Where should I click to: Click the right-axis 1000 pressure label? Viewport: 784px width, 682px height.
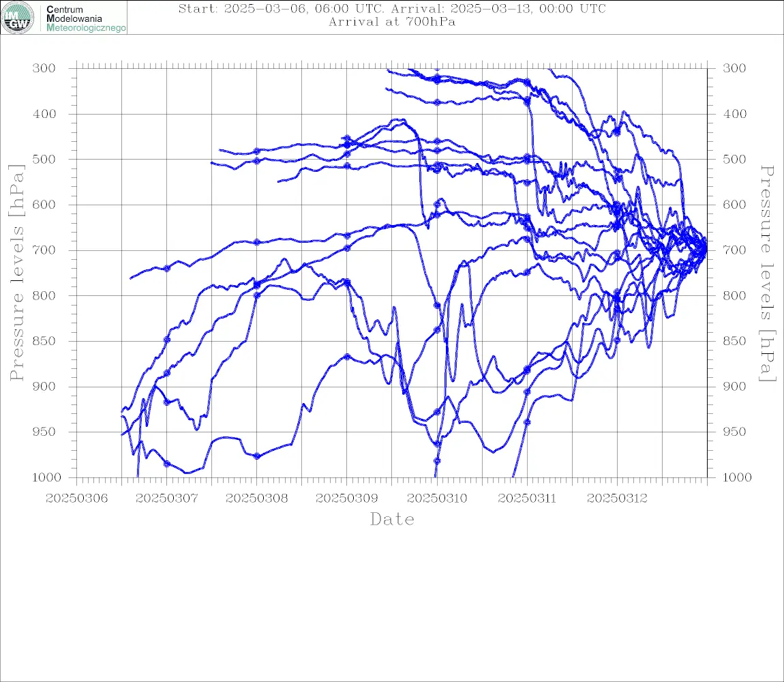(738, 477)
